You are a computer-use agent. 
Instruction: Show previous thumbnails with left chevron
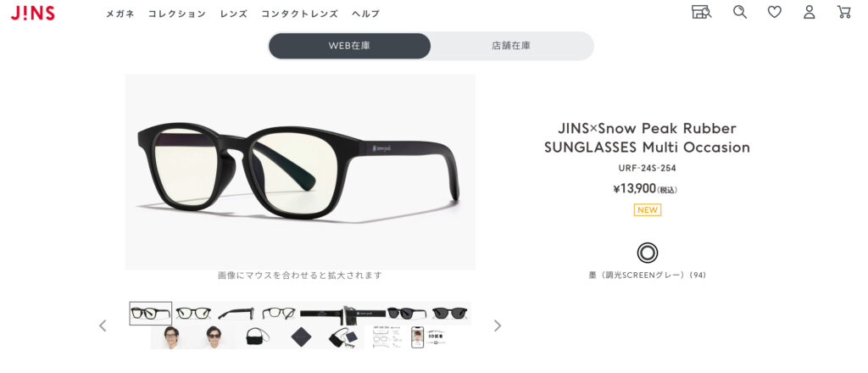tap(103, 326)
